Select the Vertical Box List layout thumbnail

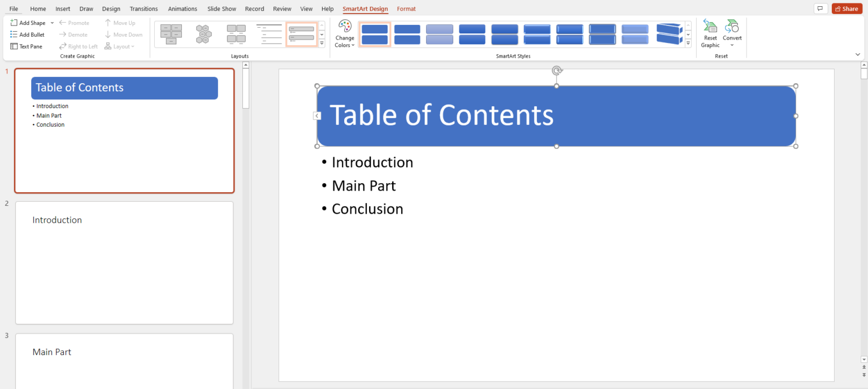[x=301, y=34]
